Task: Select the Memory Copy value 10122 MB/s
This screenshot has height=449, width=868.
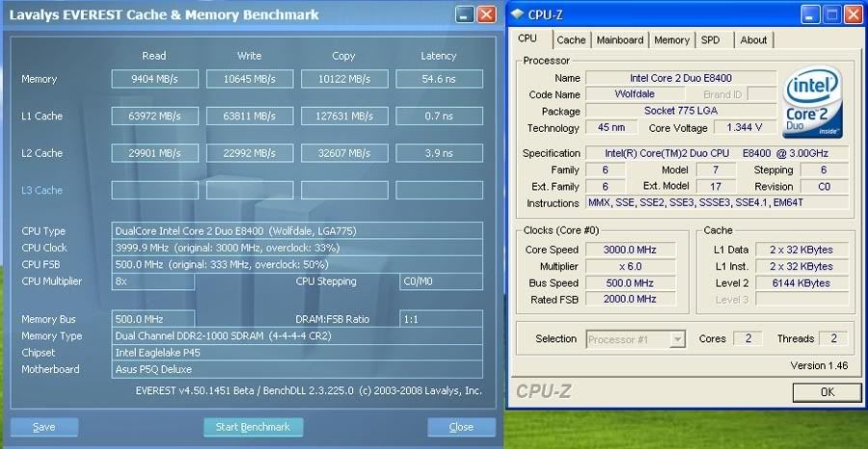Action: coord(344,79)
